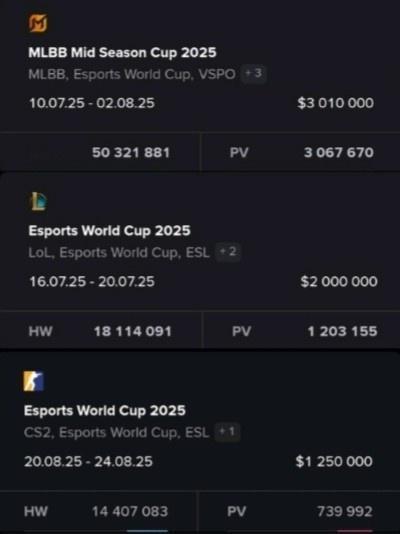Viewport: 400px width, 534px height.
Task: Click the League of Legends logo icon
Action: (38, 201)
